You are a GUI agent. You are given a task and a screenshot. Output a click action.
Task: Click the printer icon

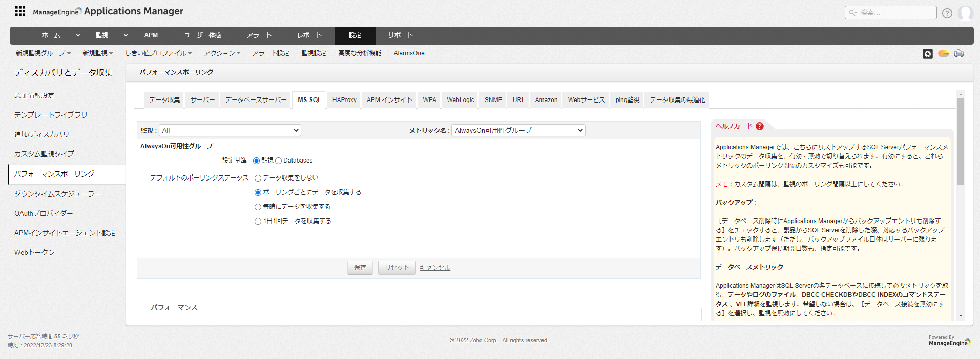[958, 54]
